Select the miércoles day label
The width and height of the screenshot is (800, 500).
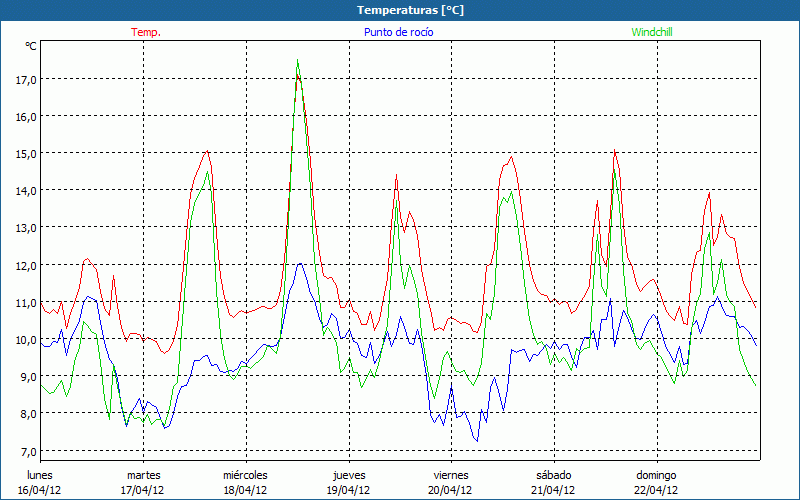[245, 475]
